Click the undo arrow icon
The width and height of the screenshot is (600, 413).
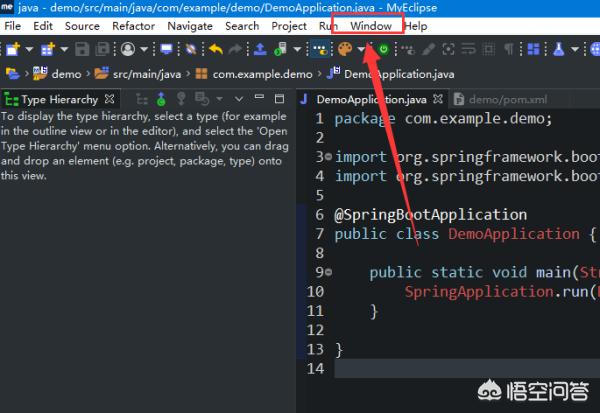[x=215, y=48]
